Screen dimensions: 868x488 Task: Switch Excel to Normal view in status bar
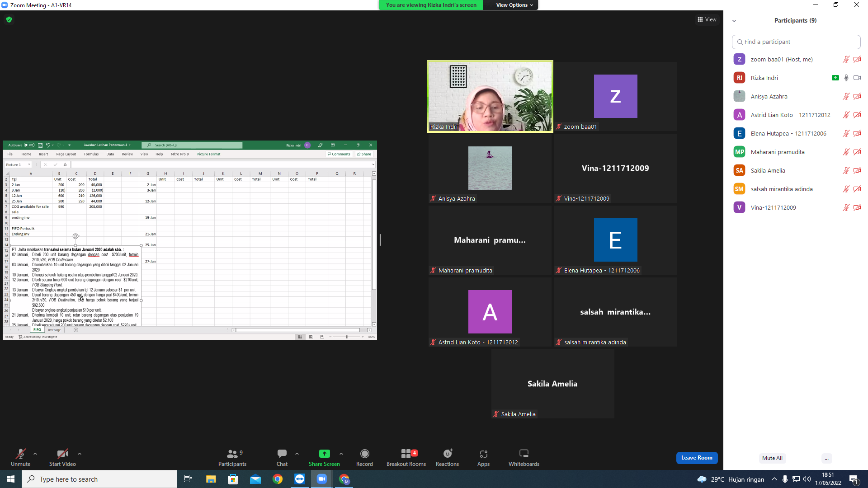tap(300, 337)
